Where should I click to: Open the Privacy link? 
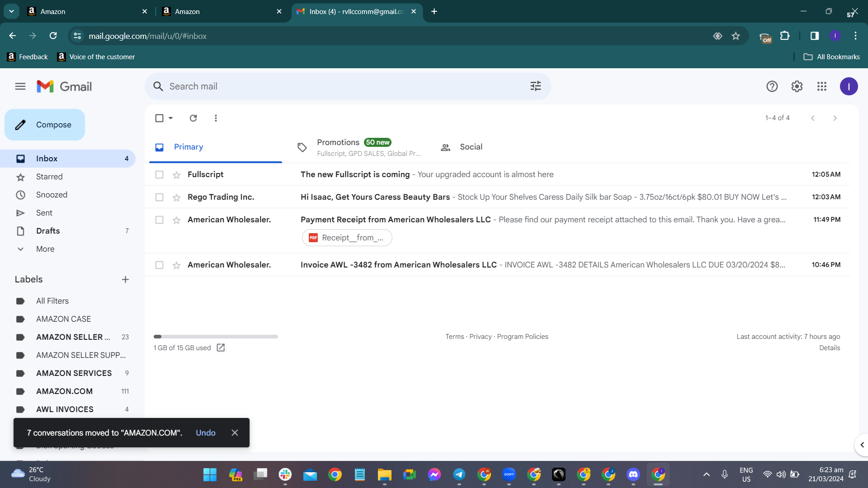point(480,337)
